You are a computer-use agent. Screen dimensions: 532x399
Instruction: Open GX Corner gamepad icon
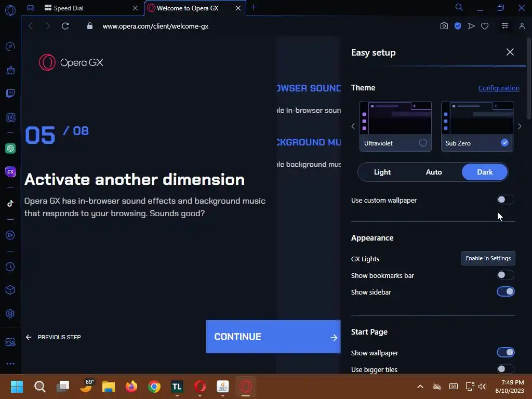(31, 8)
